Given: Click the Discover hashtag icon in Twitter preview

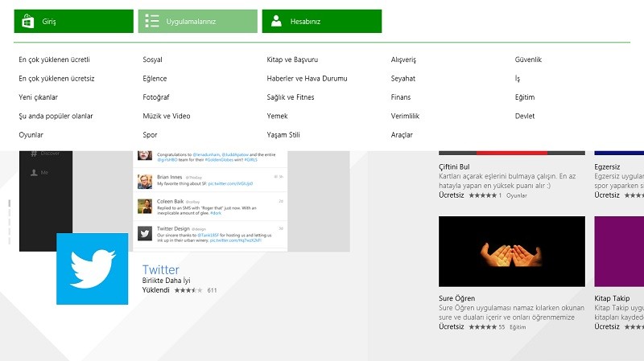Looking at the screenshot, I should click(34, 154).
